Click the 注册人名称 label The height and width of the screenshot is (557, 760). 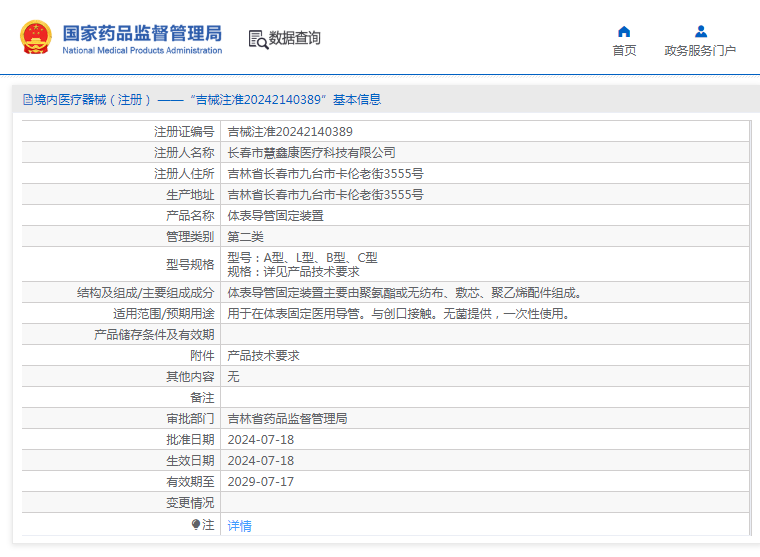184,153
